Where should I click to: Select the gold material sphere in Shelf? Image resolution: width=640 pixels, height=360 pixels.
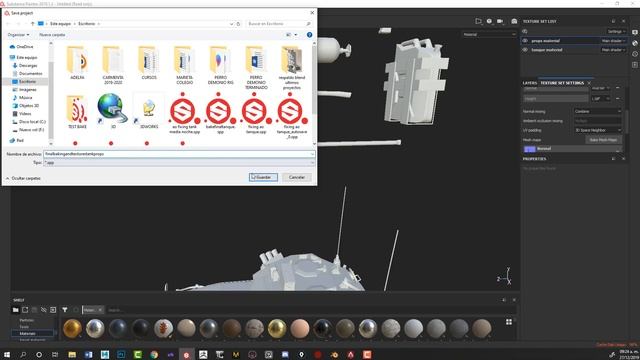(x=72, y=329)
